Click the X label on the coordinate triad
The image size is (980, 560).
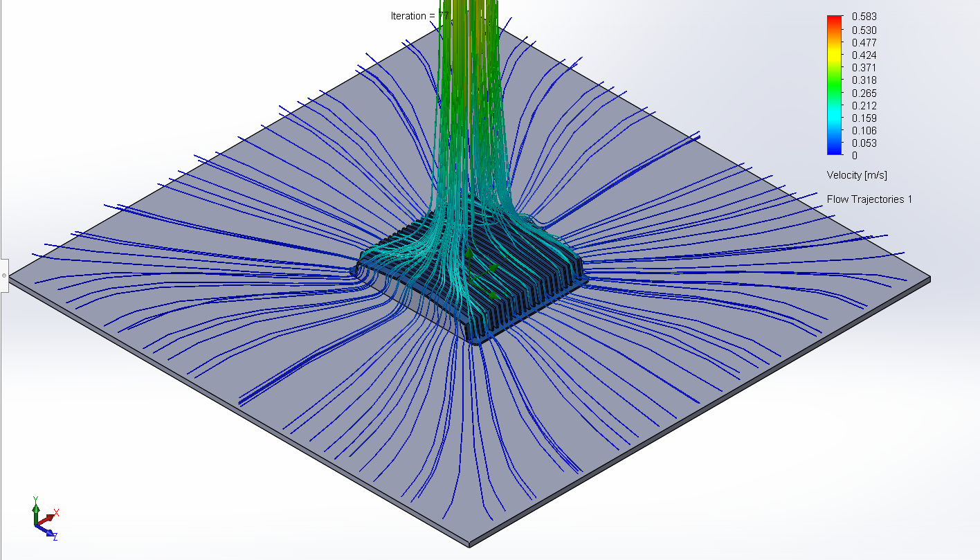click(57, 512)
